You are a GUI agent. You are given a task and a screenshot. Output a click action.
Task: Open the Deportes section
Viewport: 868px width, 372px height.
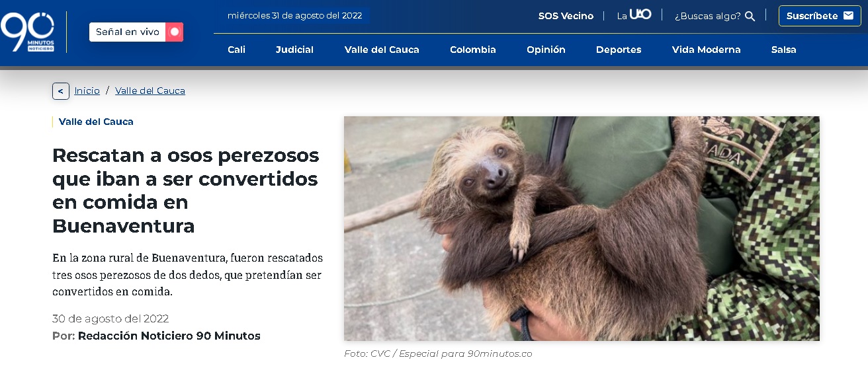[x=619, y=50]
